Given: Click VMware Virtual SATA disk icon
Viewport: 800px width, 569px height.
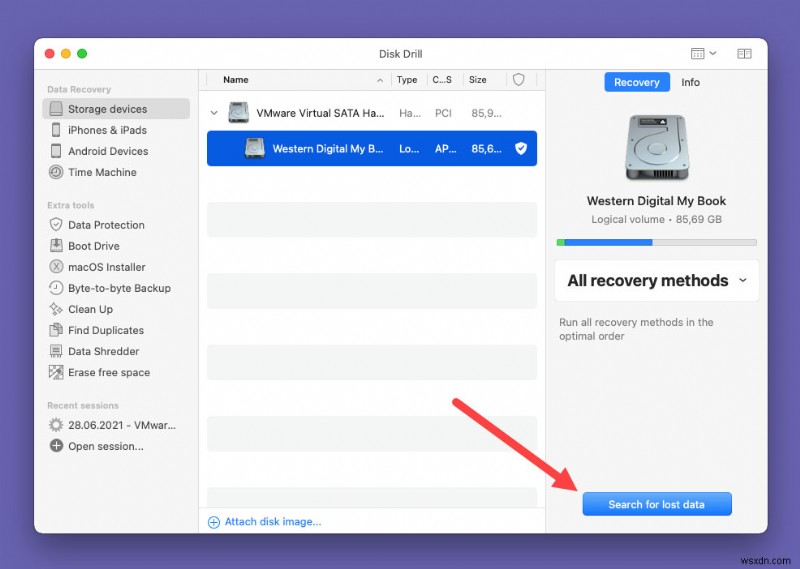Looking at the screenshot, I should click(x=238, y=113).
